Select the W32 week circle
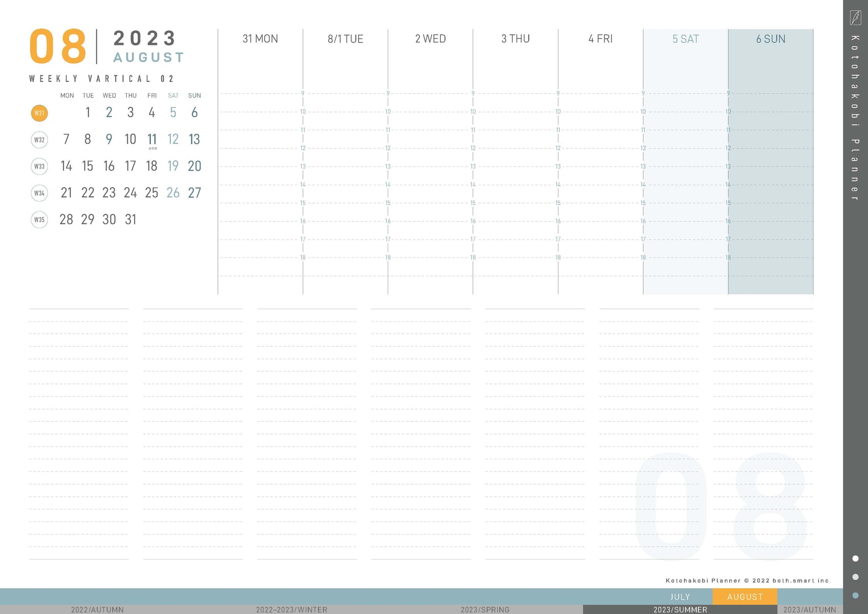This screenshot has height=614, width=868. (40, 140)
